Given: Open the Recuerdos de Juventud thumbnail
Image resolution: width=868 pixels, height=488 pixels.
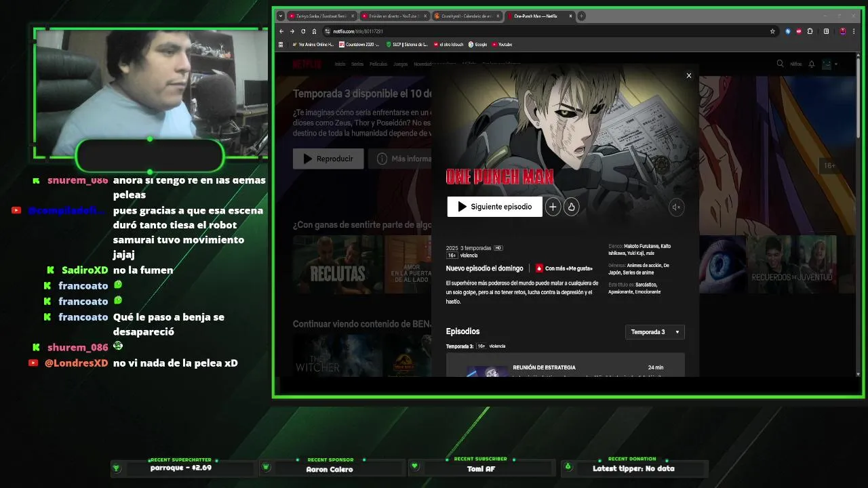Looking at the screenshot, I should (791, 264).
